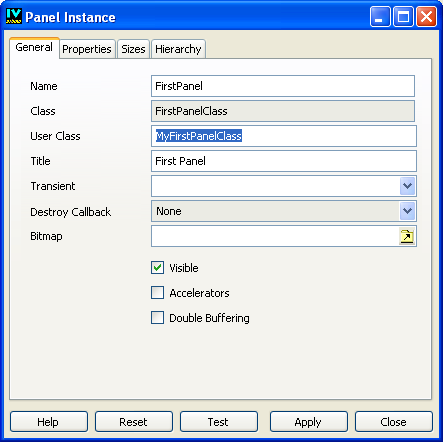
Task: Click the Test button
Action: [x=219, y=422]
